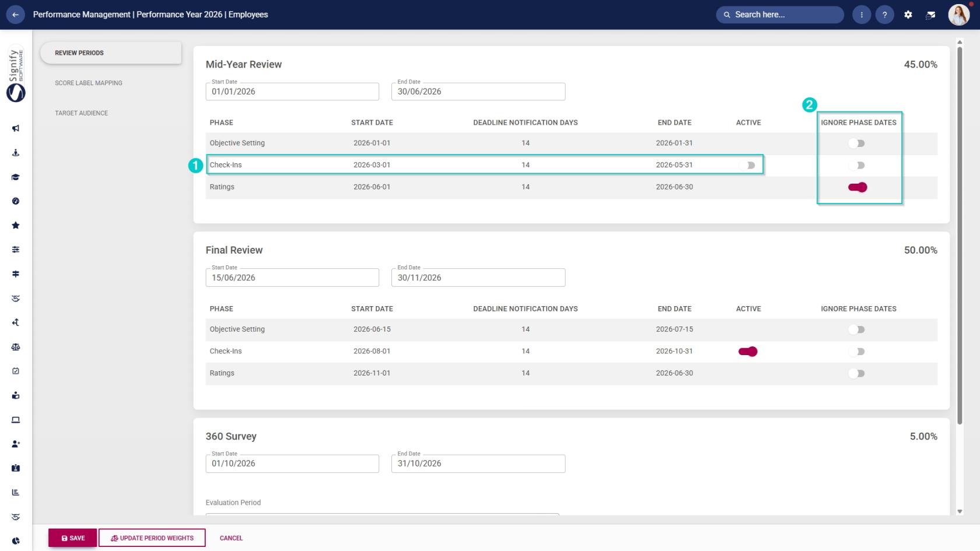Open the messages envelope icon in header

tap(930, 15)
